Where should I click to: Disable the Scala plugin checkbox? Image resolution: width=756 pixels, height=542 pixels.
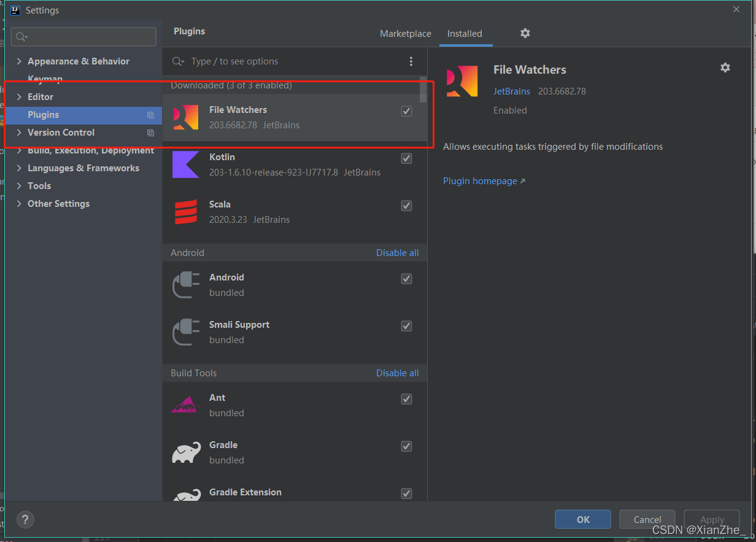(x=406, y=206)
